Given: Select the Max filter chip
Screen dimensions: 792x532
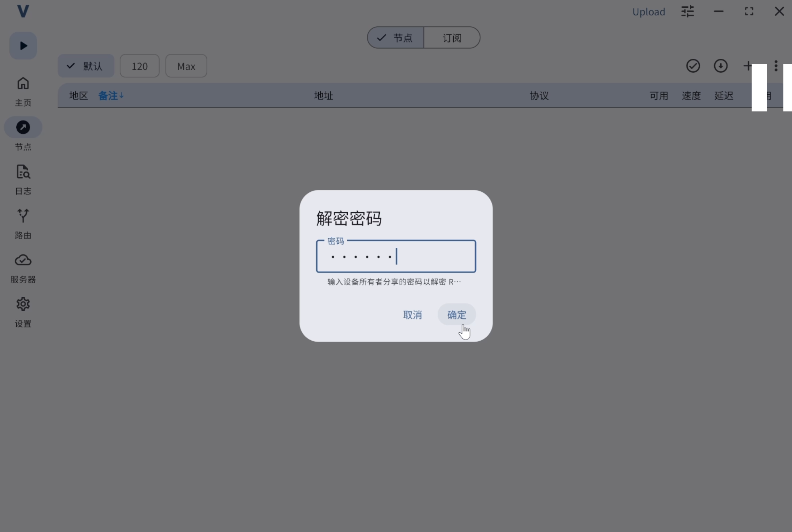Looking at the screenshot, I should click(186, 66).
